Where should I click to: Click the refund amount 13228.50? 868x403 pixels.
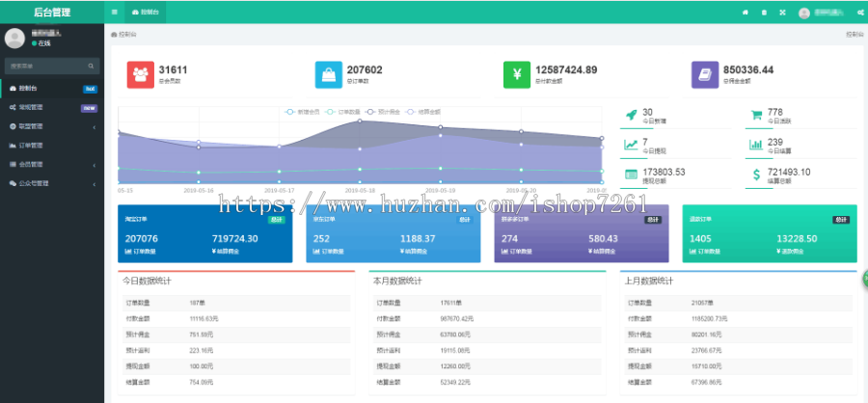coord(797,239)
